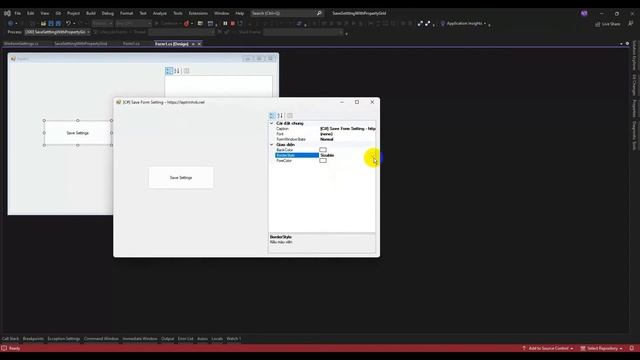Close the Form1.cs [Design] tab
Screen dimensions: 640x360
coord(199,44)
